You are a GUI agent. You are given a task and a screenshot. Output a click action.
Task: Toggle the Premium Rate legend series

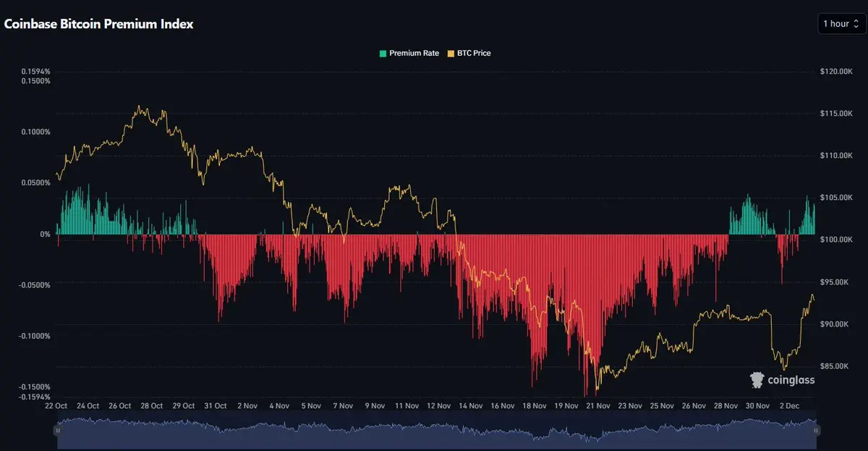(x=409, y=53)
